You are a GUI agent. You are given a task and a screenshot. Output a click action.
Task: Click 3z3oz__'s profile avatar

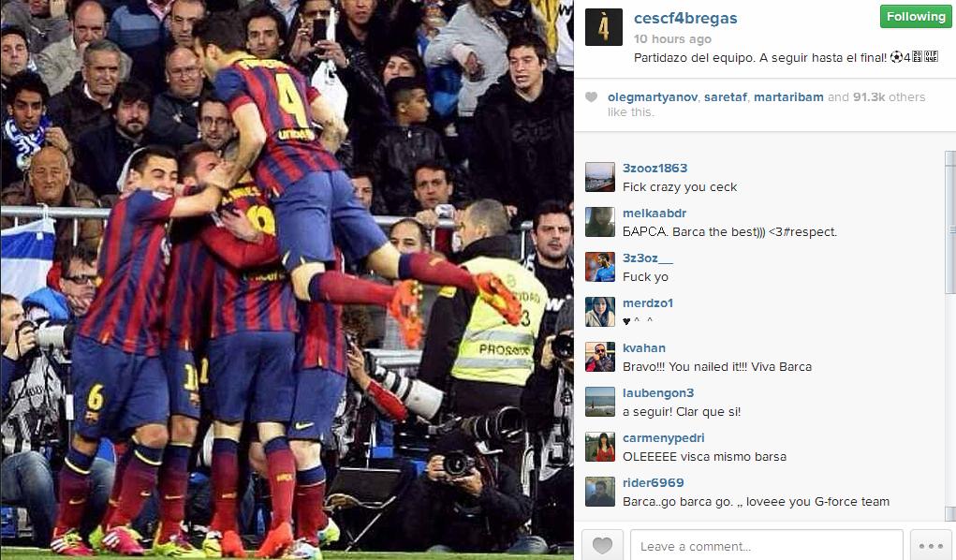600,267
